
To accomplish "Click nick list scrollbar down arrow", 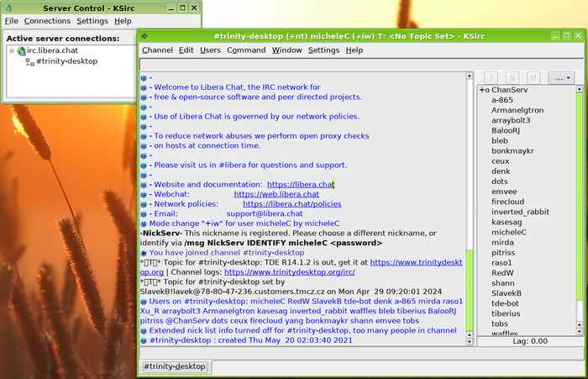I will pyautogui.click(x=580, y=331).
